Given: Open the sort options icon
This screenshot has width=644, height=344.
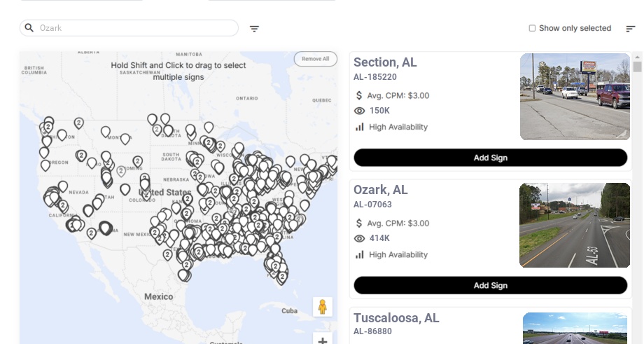Looking at the screenshot, I should click(631, 29).
